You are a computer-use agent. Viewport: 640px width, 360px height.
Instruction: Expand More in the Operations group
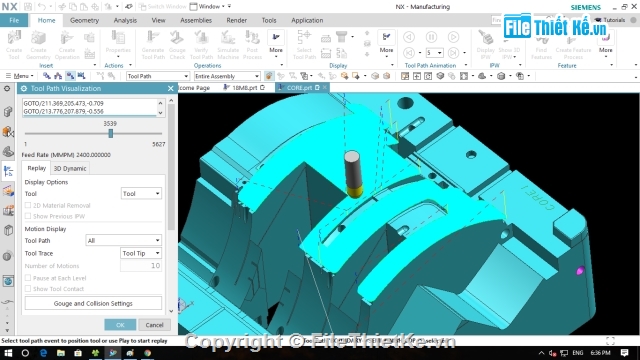coord(276,45)
